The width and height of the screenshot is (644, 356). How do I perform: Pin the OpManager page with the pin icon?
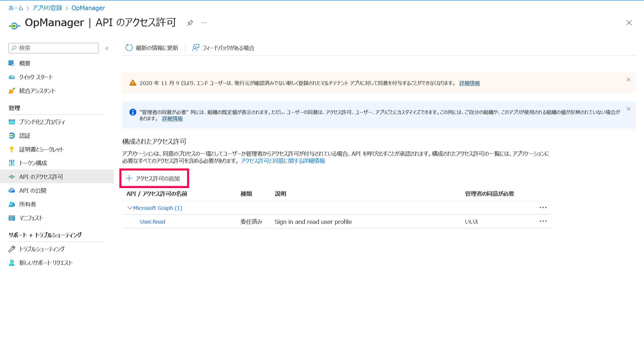[x=190, y=23]
